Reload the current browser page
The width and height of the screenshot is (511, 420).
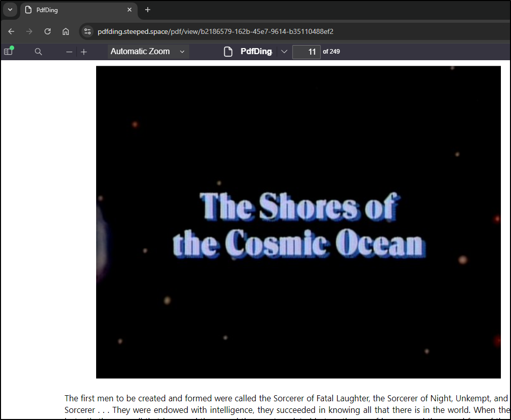pyautogui.click(x=48, y=31)
